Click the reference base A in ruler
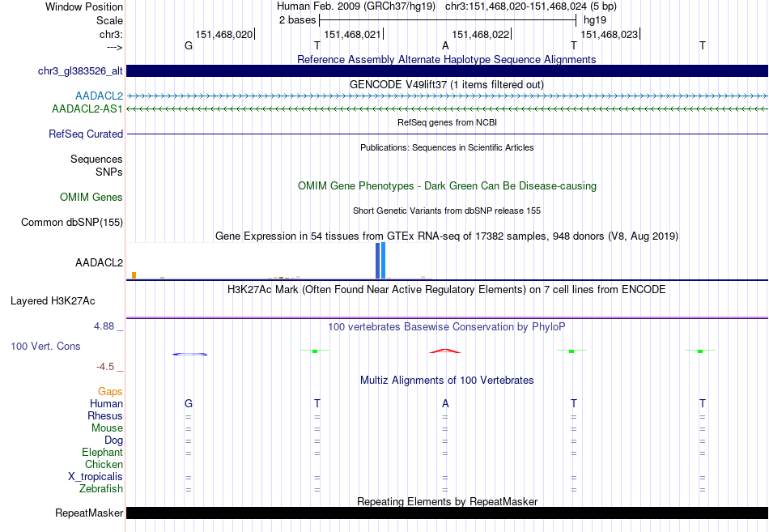769x532 pixels. [445, 45]
